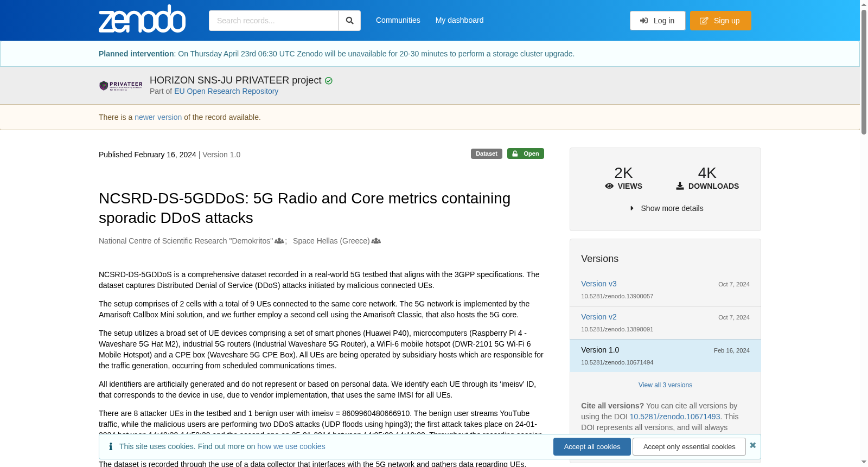Click the downloads icon
Viewport: 868px width, 467px height.
click(680, 186)
